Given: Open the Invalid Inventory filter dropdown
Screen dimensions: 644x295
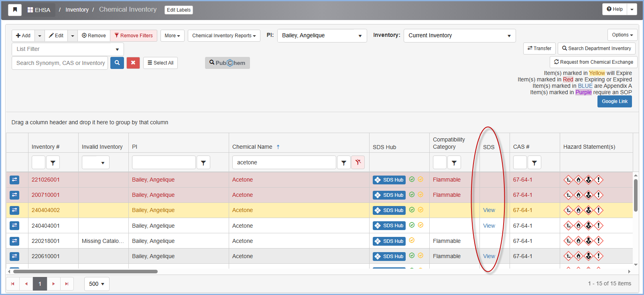Looking at the screenshot, I should (x=96, y=163).
